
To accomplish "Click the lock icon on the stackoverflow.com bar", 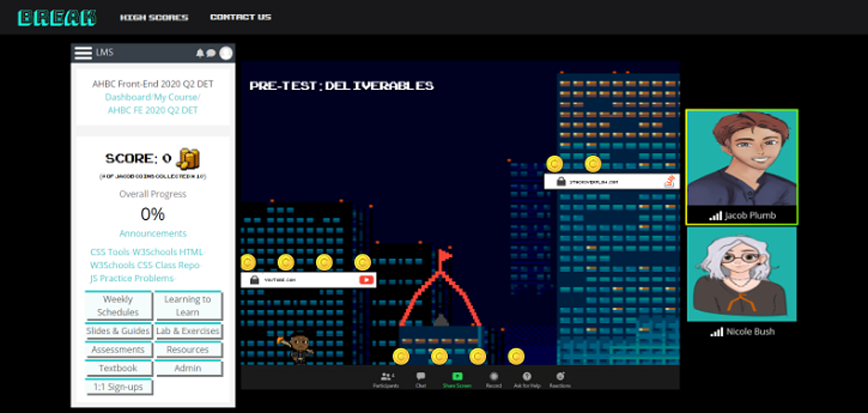I will tap(561, 181).
